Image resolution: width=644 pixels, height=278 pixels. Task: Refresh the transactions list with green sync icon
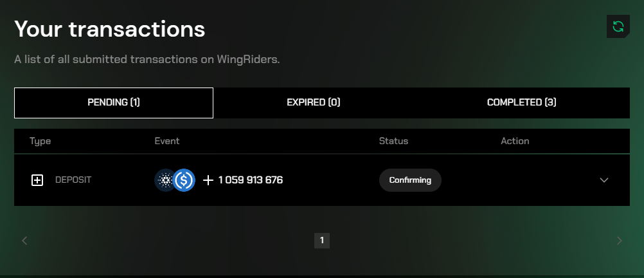[618, 27]
